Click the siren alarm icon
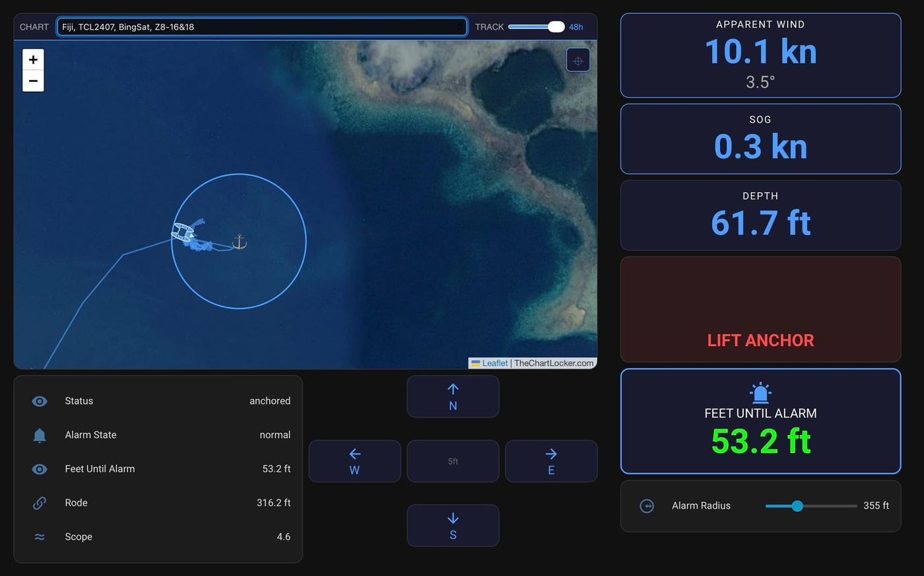 click(760, 392)
